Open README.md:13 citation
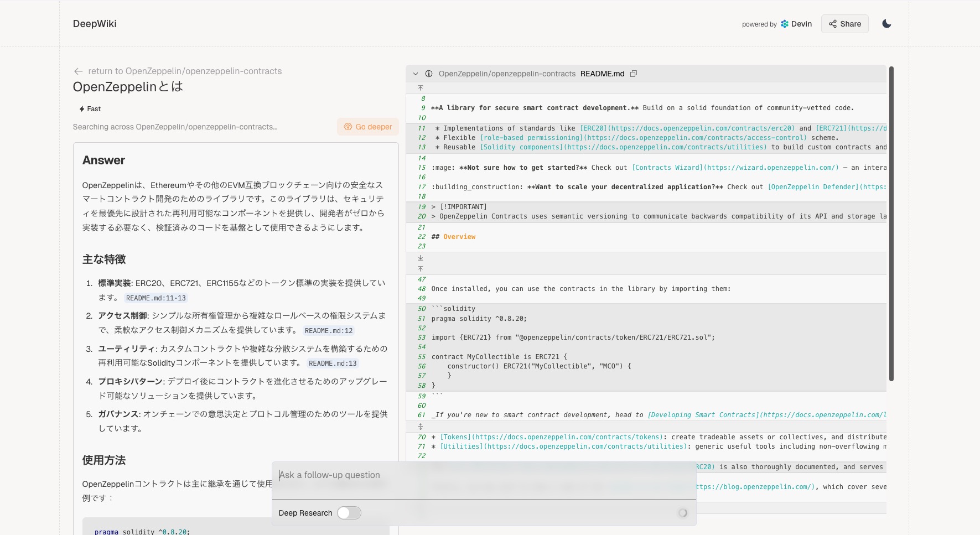Image resolution: width=980 pixels, height=535 pixels. coord(333,363)
